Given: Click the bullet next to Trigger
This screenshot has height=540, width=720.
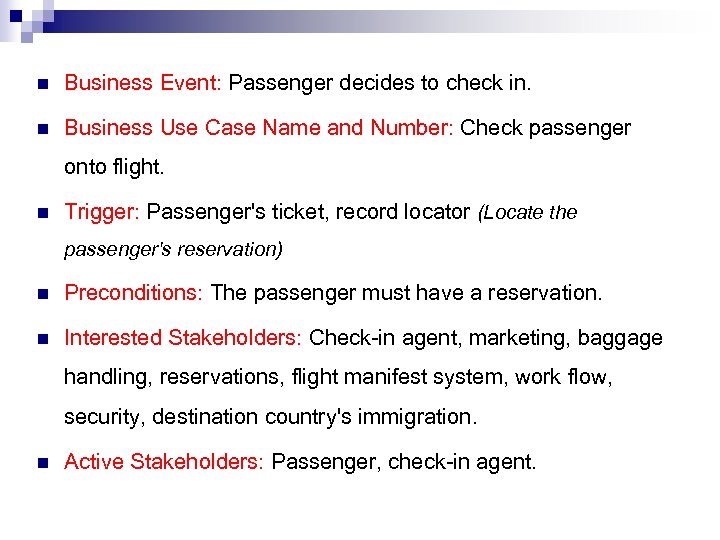Looking at the screenshot, I should pos(40,213).
